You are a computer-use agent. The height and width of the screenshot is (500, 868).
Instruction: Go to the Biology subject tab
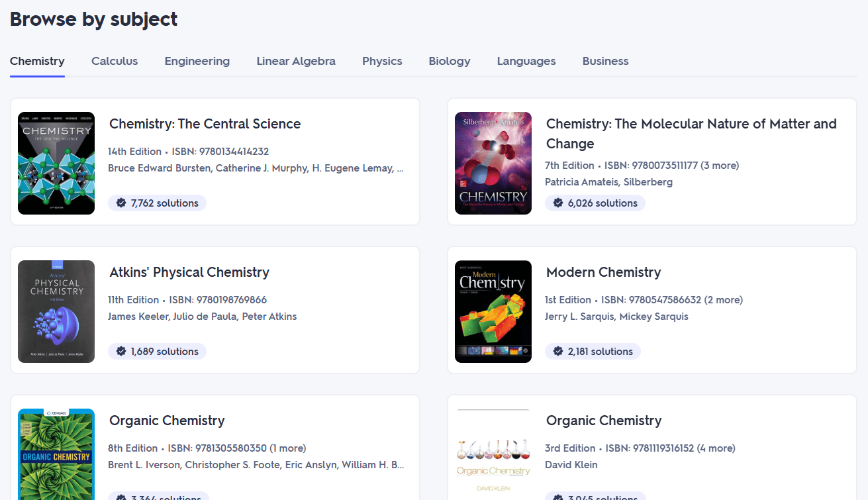pos(450,61)
